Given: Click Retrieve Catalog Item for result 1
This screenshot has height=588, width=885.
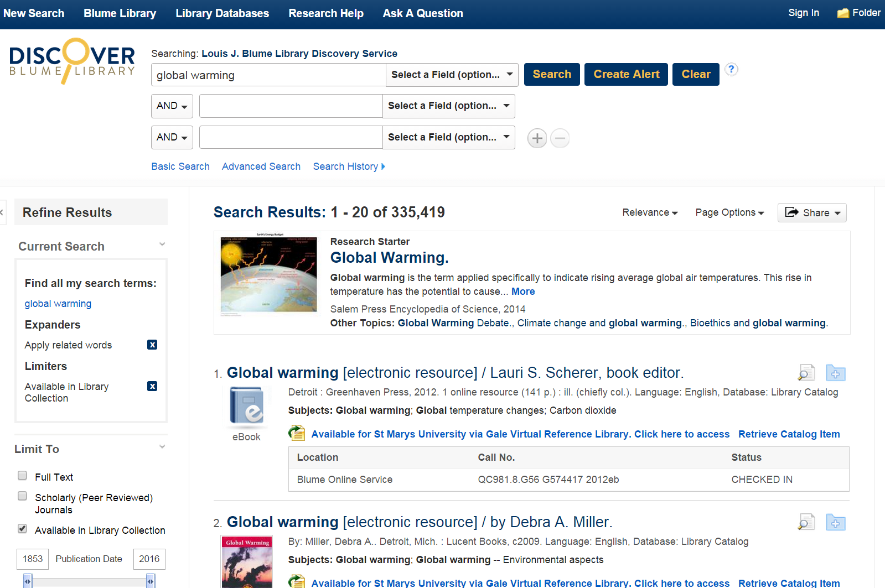Looking at the screenshot, I should 789,434.
